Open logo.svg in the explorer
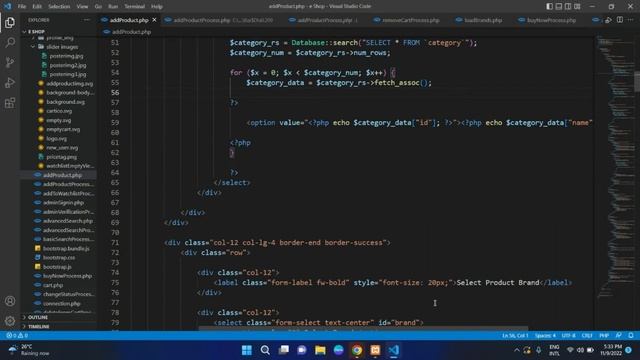The height and width of the screenshot is (360, 640). [x=56, y=139]
